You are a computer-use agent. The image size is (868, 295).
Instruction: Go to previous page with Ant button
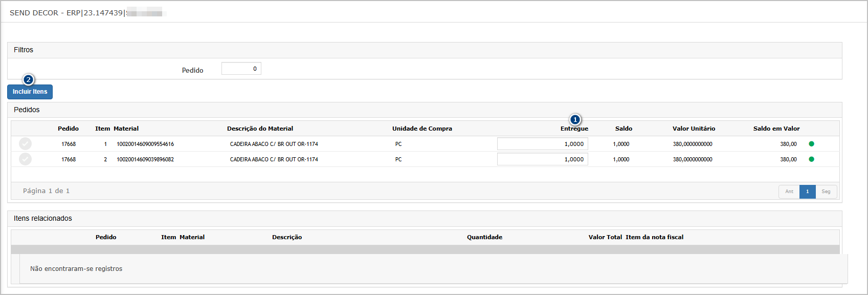[x=789, y=192]
